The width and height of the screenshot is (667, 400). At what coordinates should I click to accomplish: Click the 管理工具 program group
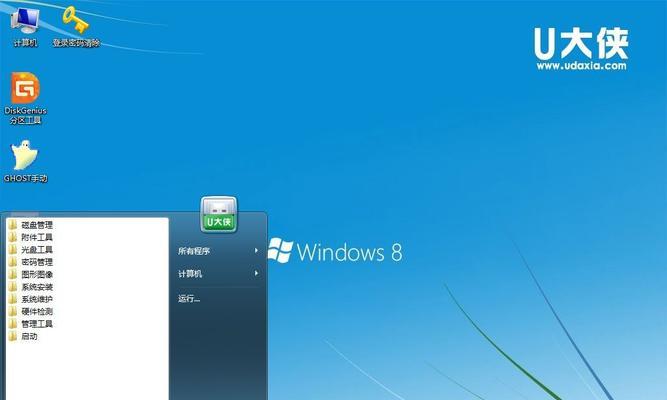point(31,324)
